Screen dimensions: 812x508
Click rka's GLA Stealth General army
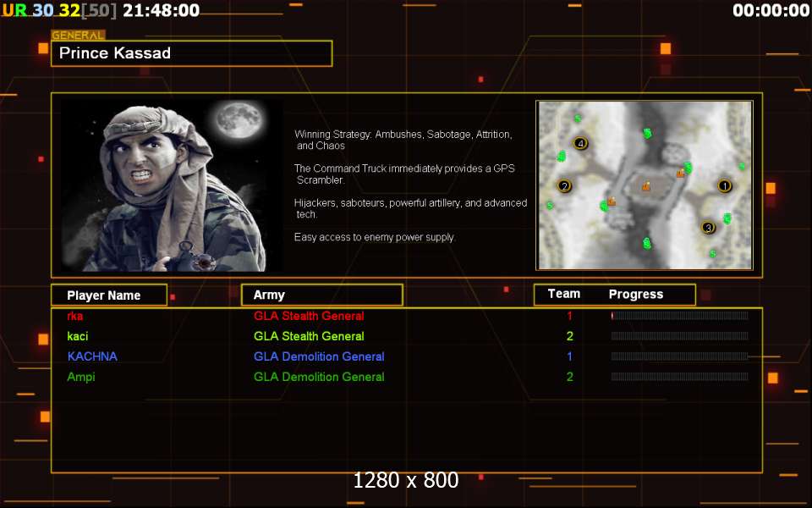pyautogui.click(x=309, y=316)
